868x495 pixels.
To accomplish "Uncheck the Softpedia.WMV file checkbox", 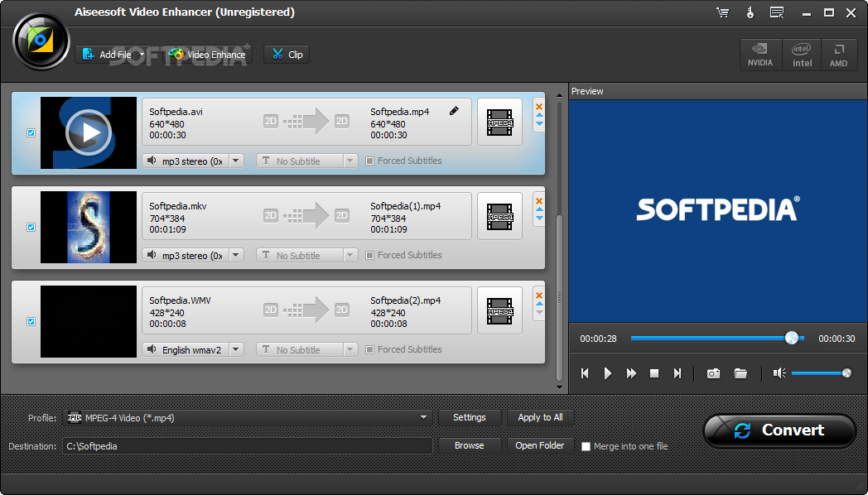I will tap(31, 321).
